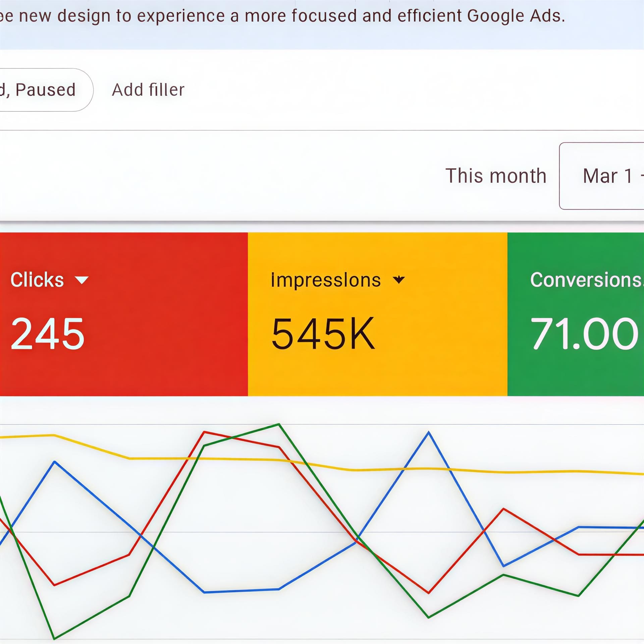Click the 'This month' date preset

coord(496,175)
